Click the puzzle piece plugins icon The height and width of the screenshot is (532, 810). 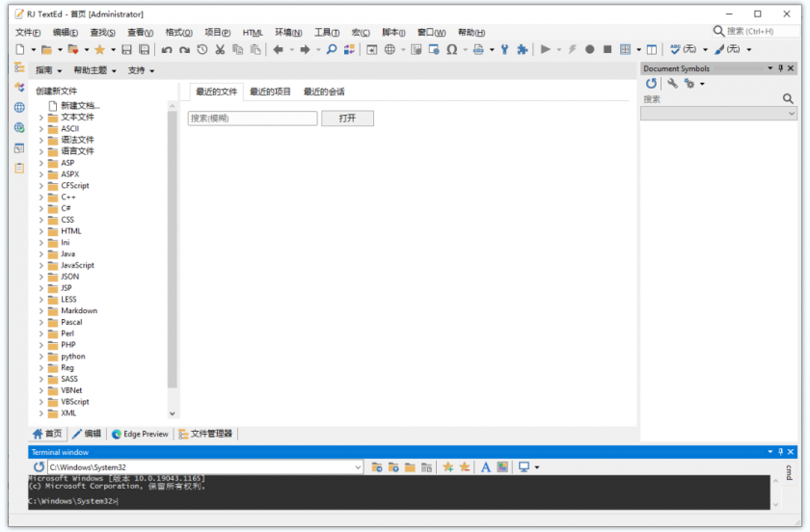click(522, 49)
